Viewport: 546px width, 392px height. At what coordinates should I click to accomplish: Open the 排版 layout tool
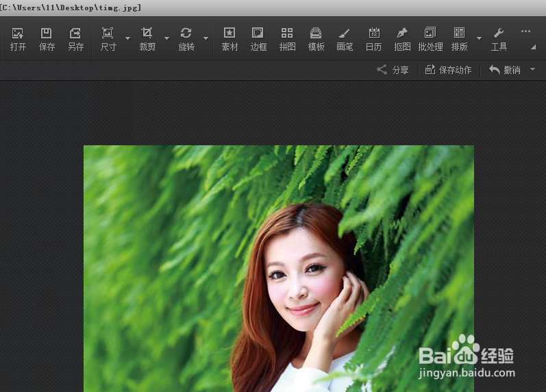coord(459,39)
